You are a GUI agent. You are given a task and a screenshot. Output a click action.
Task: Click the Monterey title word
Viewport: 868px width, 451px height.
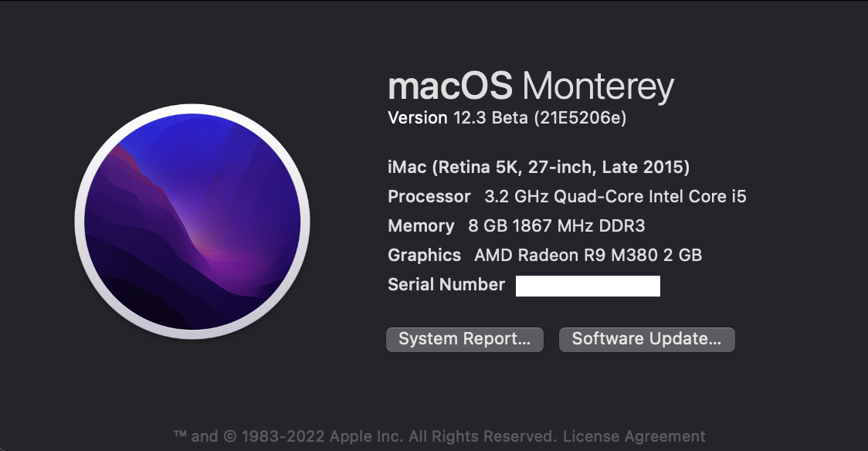point(598,86)
